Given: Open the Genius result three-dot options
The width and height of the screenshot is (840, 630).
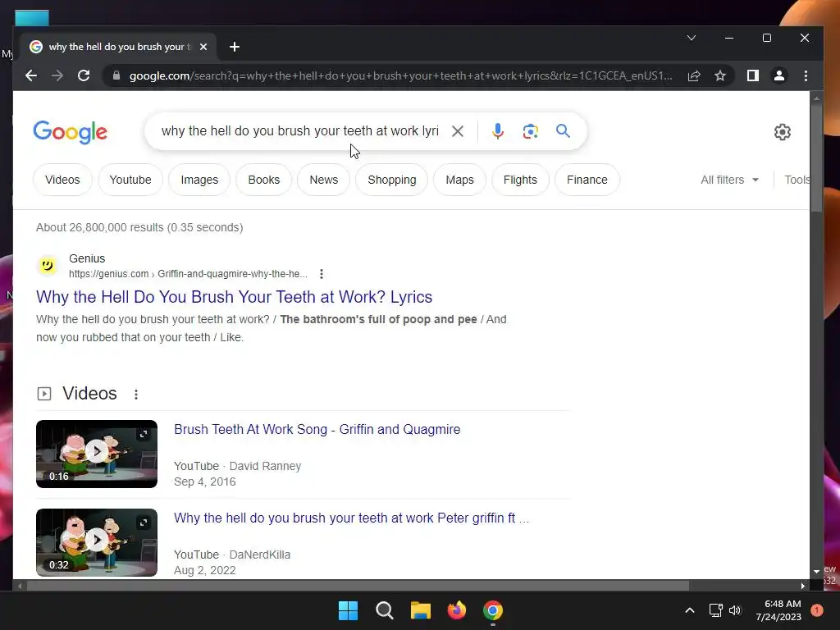Looking at the screenshot, I should [322, 274].
